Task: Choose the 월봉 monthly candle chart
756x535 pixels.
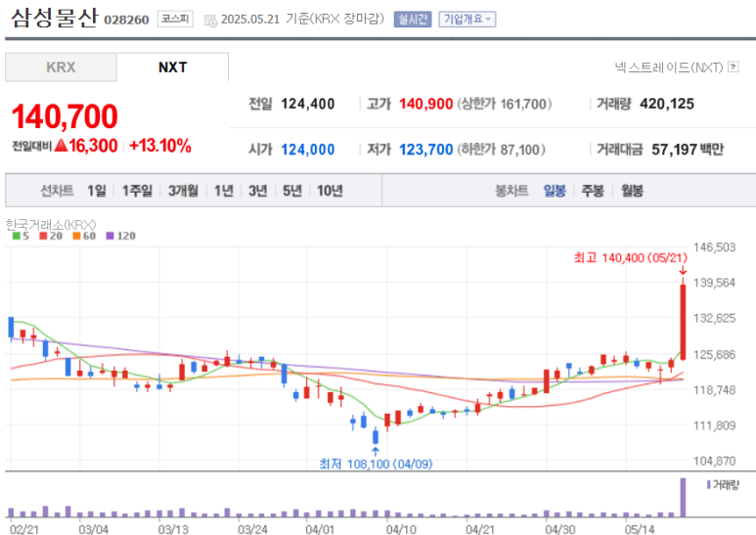Action: point(632,191)
